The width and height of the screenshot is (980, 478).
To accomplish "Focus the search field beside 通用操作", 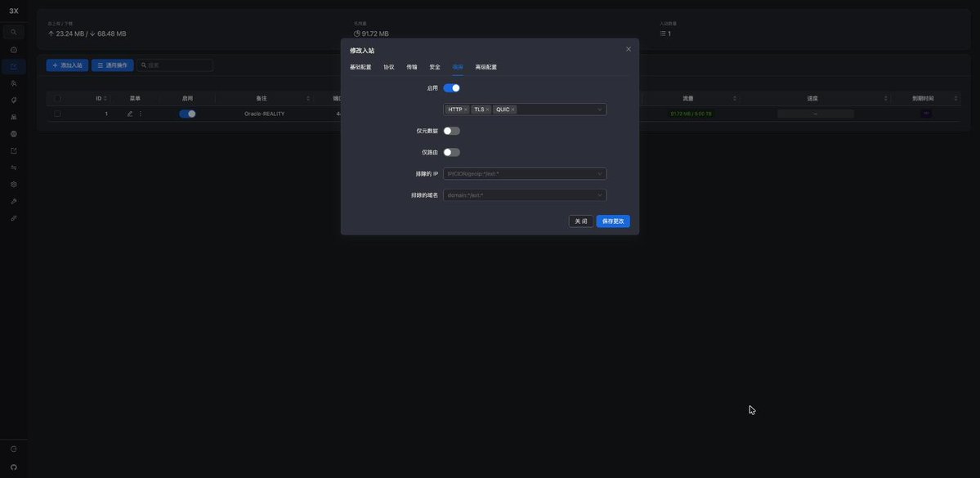I will coord(175,65).
